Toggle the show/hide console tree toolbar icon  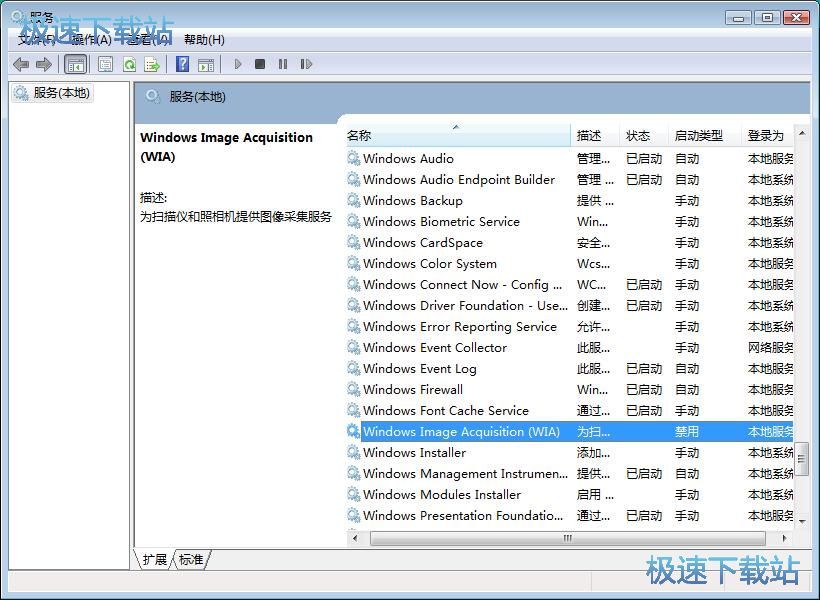coord(76,64)
